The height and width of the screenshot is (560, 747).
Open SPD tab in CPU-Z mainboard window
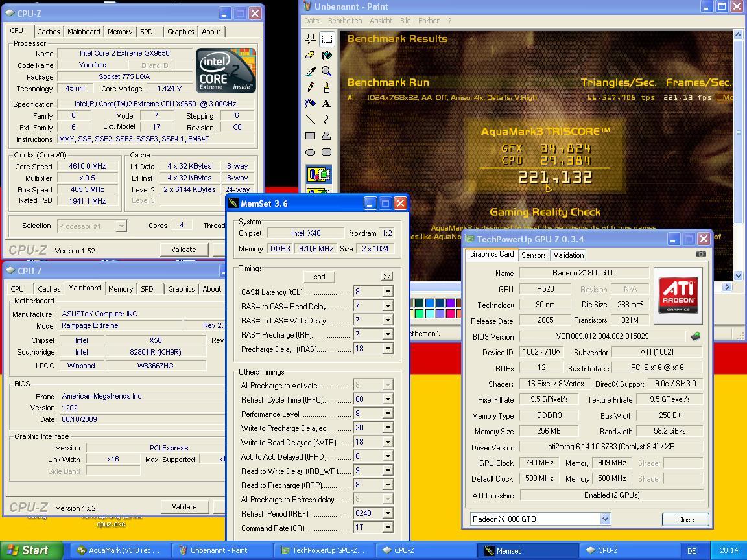click(x=147, y=289)
